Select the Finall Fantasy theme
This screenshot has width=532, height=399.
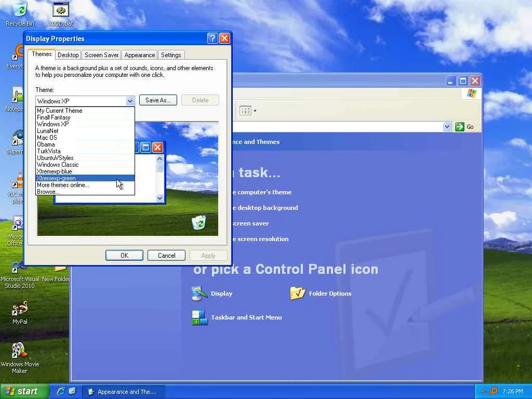85,117
